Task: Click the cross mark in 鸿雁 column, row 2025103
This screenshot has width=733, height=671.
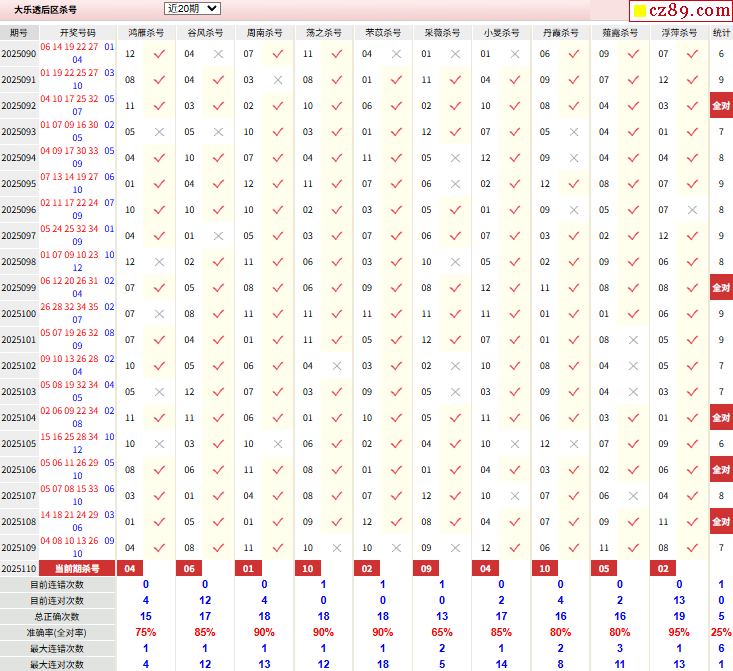Action: point(159,392)
